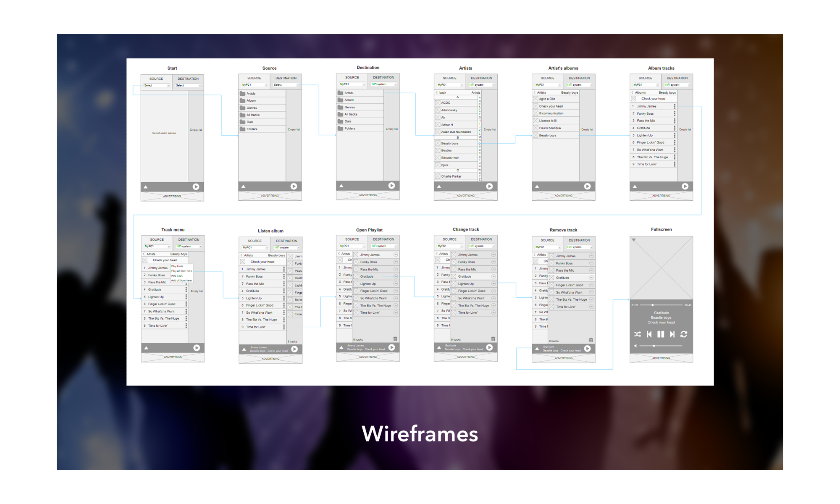Open Genres folder in Source wireframe

262,108
